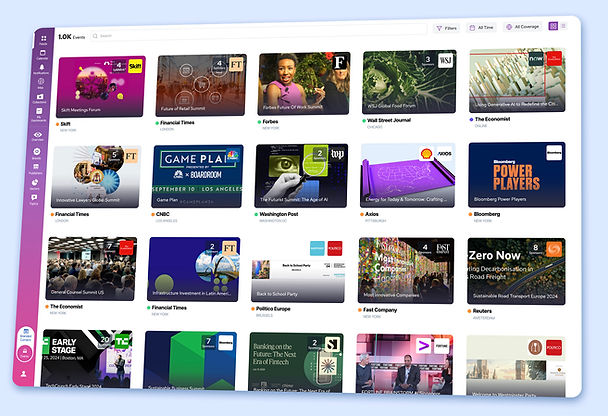Click the Skift publisher name
This screenshot has width=608, height=416.
(x=65, y=124)
